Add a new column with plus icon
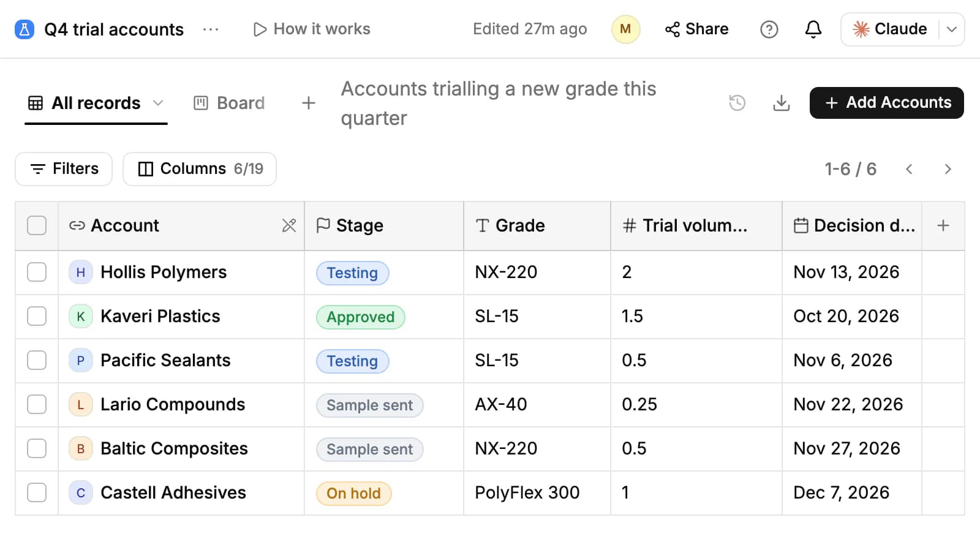 pos(943,225)
